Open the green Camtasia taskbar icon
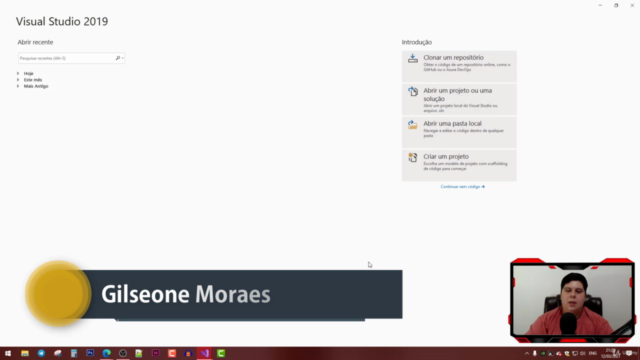The width and height of the screenshot is (640, 360). coord(221,353)
